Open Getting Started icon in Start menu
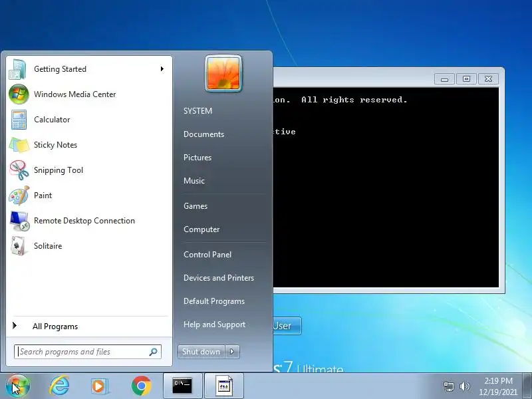The width and height of the screenshot is (532, 399). [18, 69]
